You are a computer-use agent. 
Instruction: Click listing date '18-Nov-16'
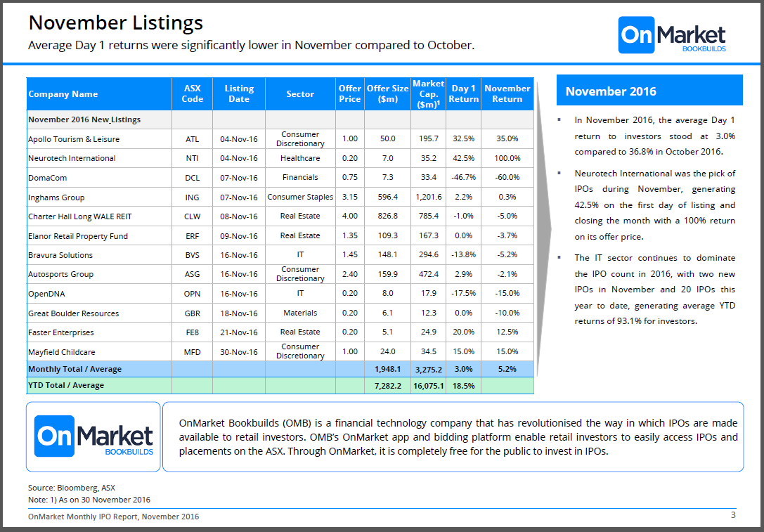click(239, 313)
